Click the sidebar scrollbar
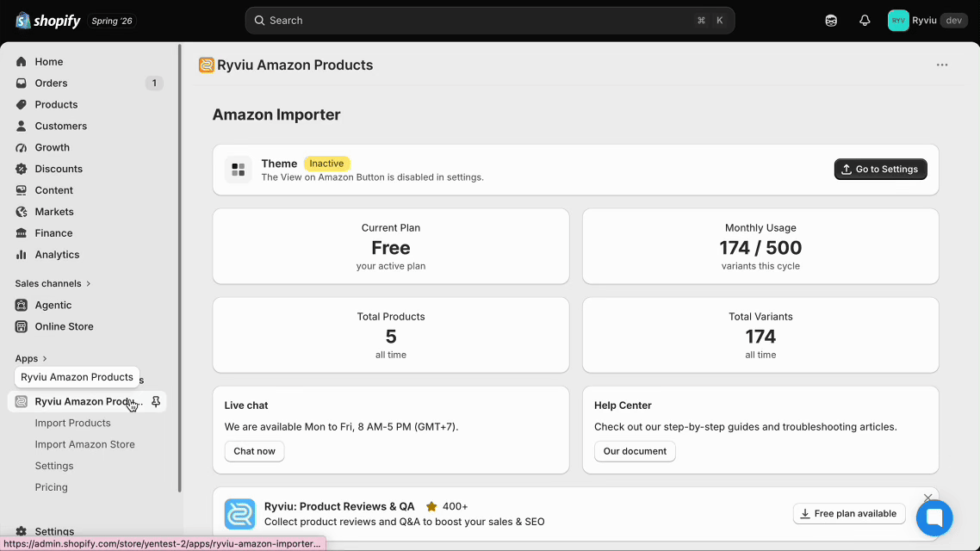Image resolution: width=980 pixels, height=551 pixels. click(x=180, y=268)
